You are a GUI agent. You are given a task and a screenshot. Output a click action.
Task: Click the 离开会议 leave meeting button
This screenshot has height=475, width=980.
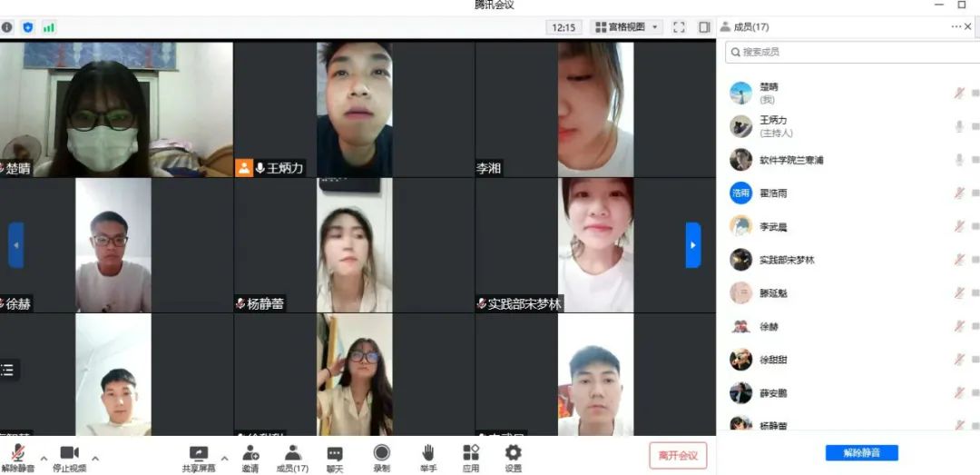pos(678,455)
